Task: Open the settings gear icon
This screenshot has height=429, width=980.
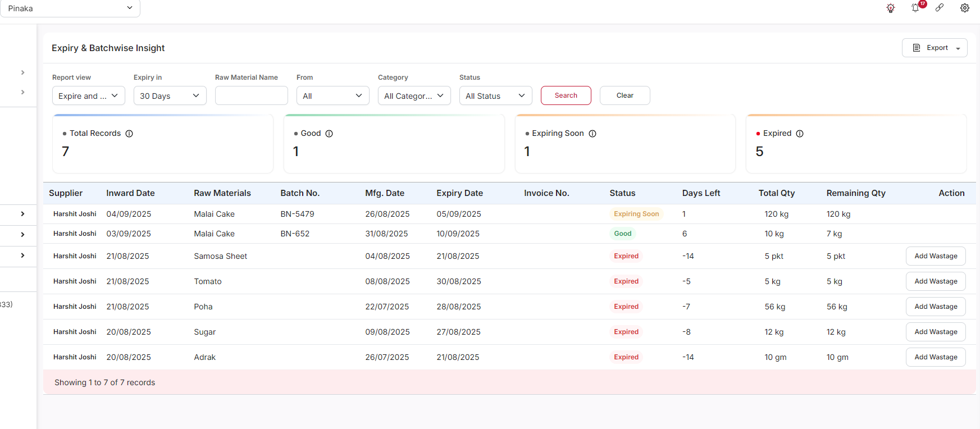Action: point(965,8)
